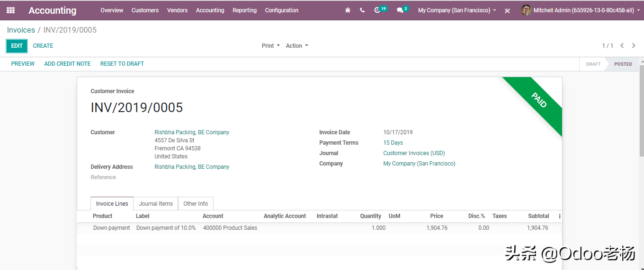Image resolution: width=644 pixels, height=270 pixels.
Task: Open the Reporting menu
Action: tap(244, 10)
